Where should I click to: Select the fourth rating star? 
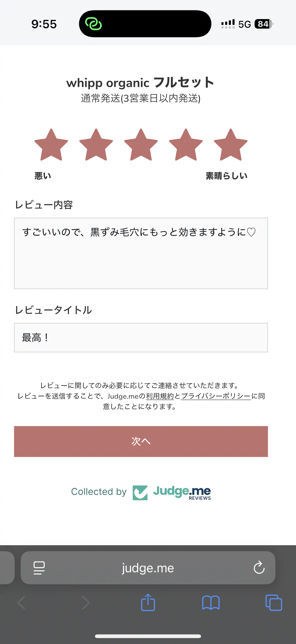(x=186, y=145)
